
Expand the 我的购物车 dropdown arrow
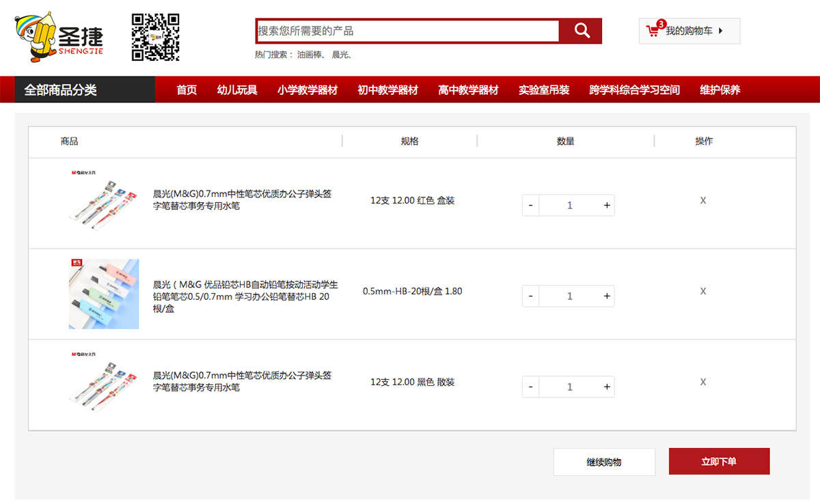pyautogui.click(x=721, y=31)
